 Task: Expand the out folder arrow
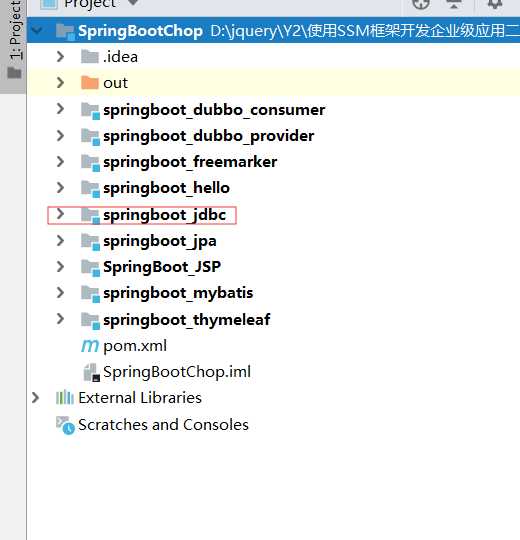point(61,83)
